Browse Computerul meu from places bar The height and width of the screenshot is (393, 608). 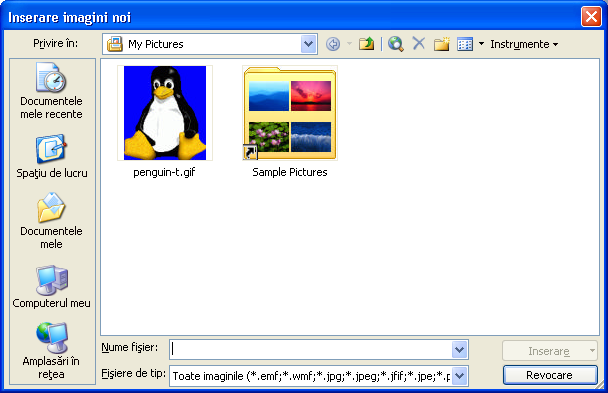(52, 287)
